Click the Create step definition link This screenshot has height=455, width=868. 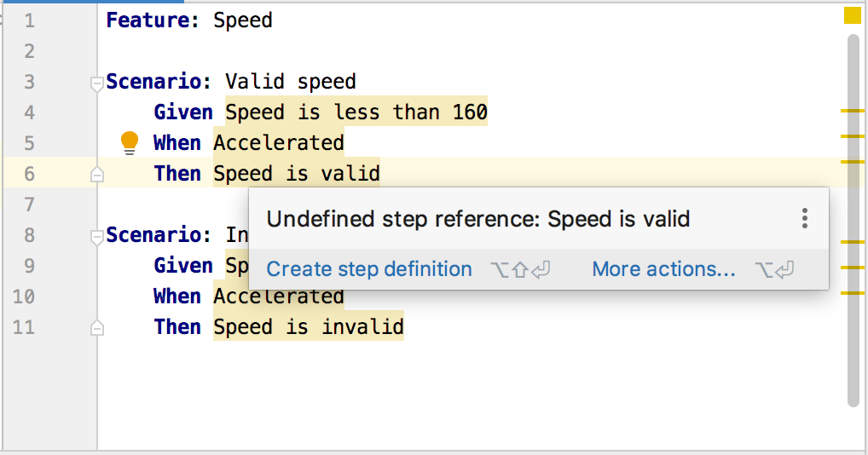(x=368, y=269)
